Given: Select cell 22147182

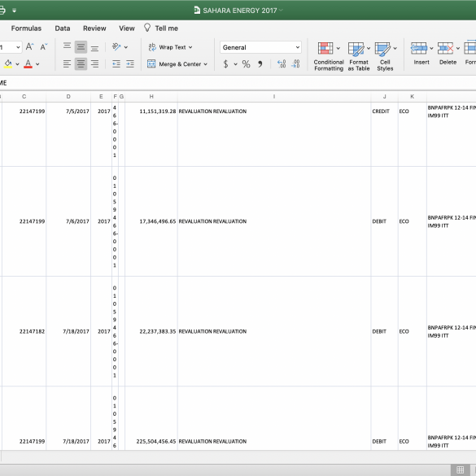Looking at the screenshot, I should point(24,331).
